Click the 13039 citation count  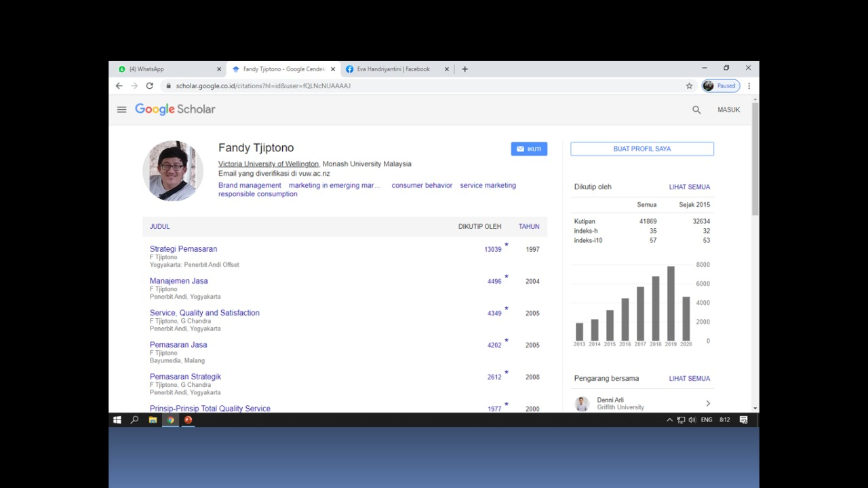pyautogui.click(x=493, y=250)
